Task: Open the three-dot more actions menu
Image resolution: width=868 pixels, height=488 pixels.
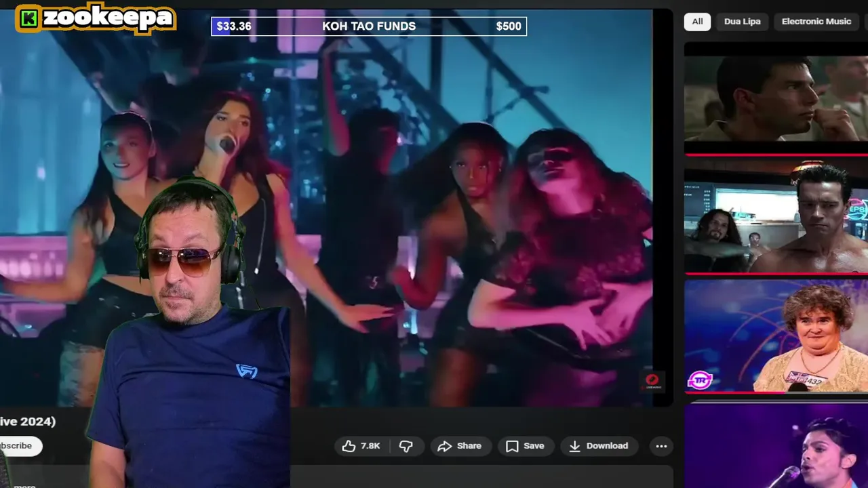Action: 661,446
